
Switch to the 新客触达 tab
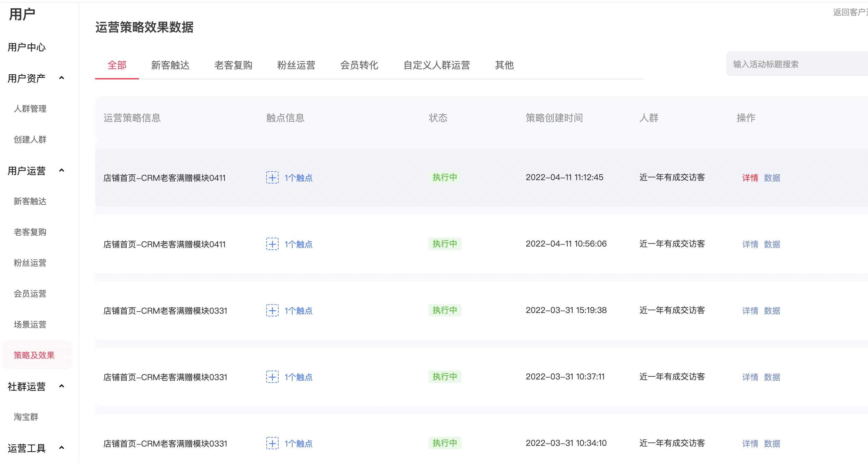pos(170,65)
